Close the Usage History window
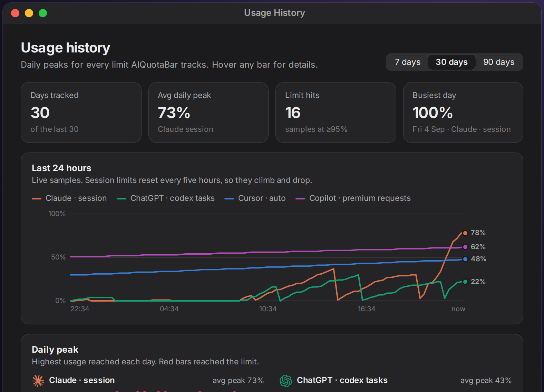Screen dimensions: 544x392 (x=15, y=13)
